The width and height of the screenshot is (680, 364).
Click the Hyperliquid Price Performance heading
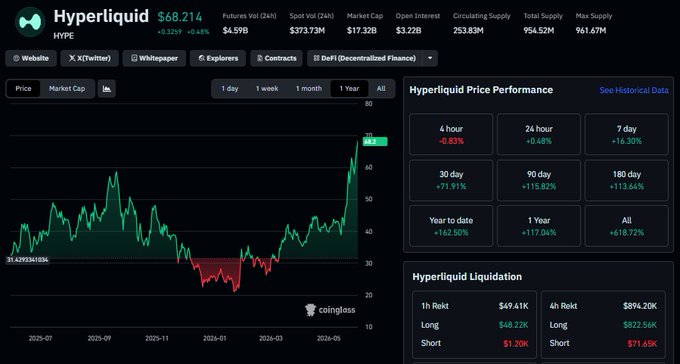[x=481, y=90]
